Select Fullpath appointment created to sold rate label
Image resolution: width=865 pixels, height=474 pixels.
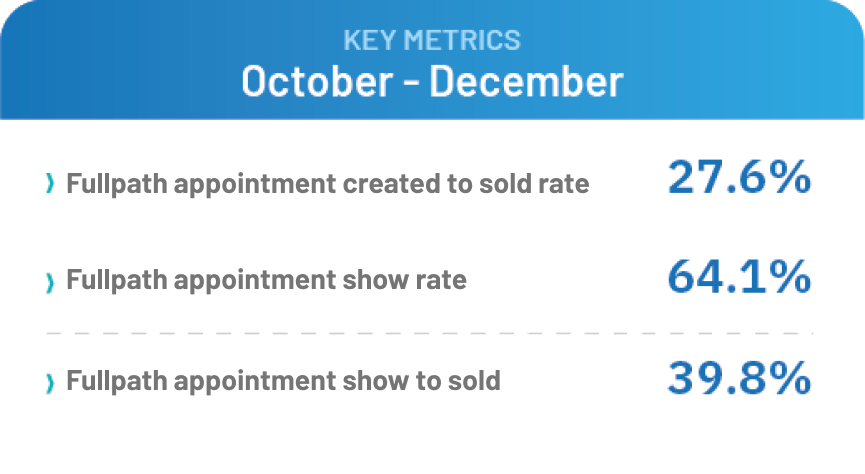(x=328, y=185)
